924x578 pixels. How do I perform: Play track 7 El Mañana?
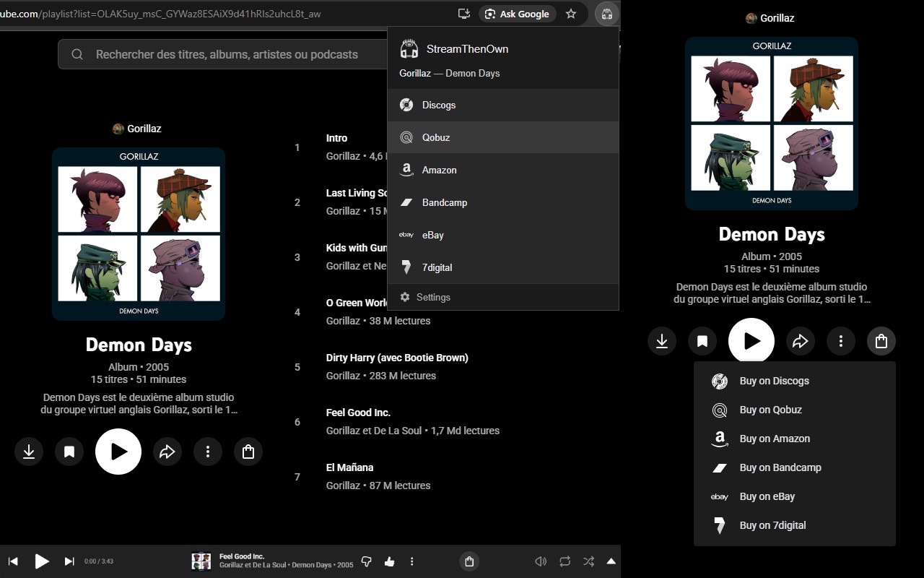click(x=349, y=467)
